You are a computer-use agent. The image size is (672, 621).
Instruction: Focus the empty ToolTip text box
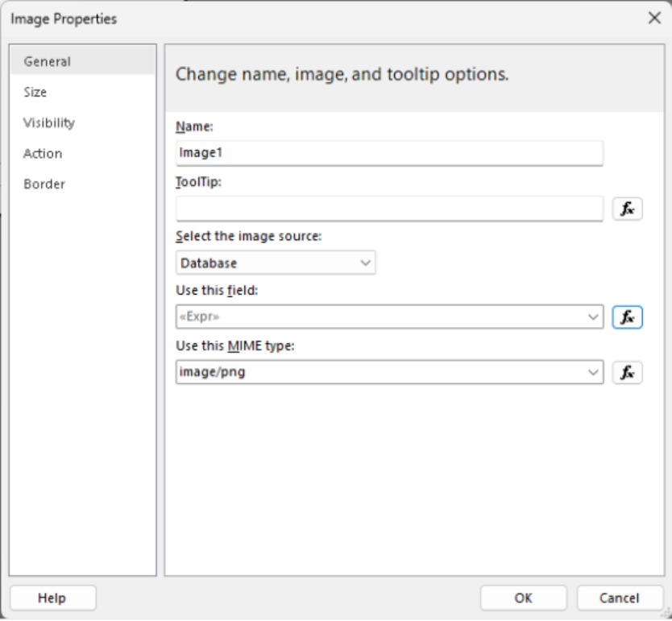(x=388, y=209)
